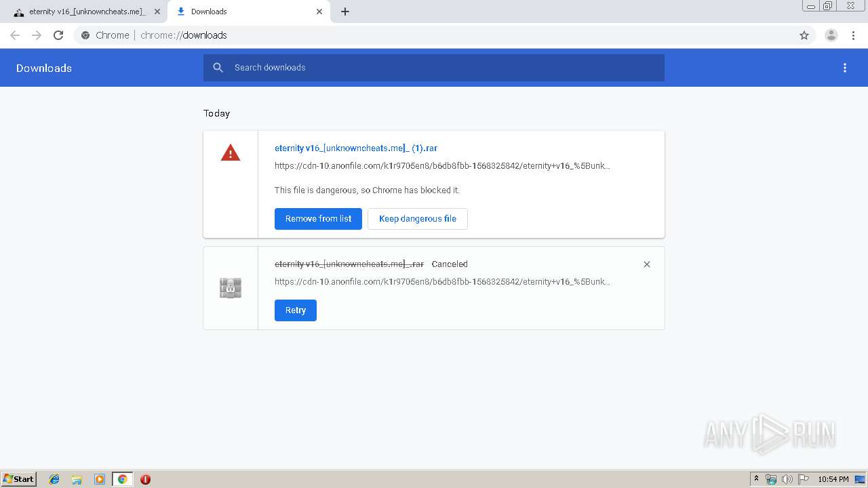Click the 10:54 PM clock
Viewport: 868px width, 488px height.
[x=833, y=479]
